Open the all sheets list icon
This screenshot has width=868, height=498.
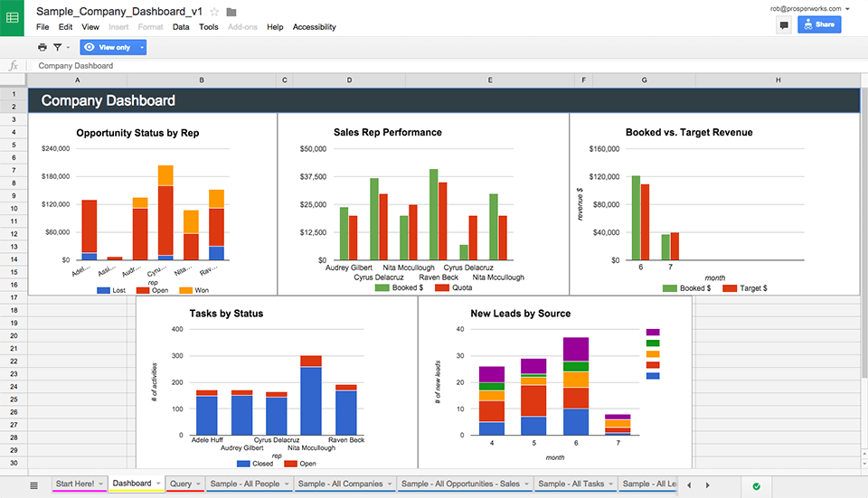[x=33, y=485]
